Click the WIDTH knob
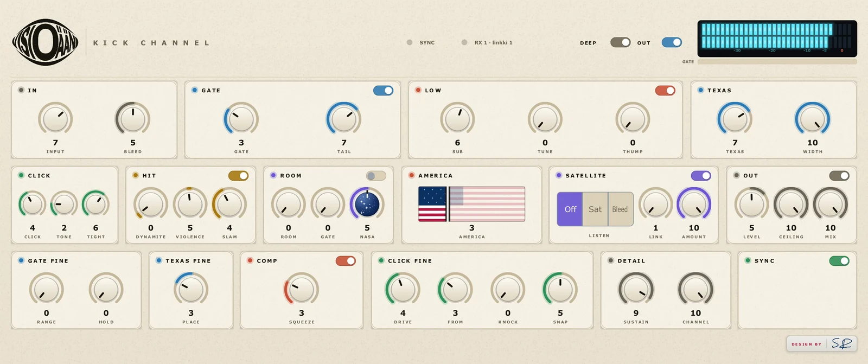868x364 pixels. (813, 119)
